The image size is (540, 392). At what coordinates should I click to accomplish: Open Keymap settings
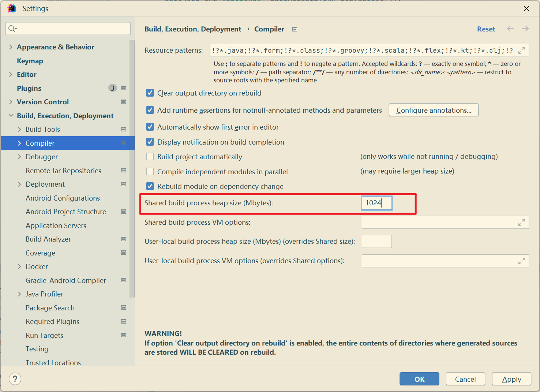tap(30, 61)
